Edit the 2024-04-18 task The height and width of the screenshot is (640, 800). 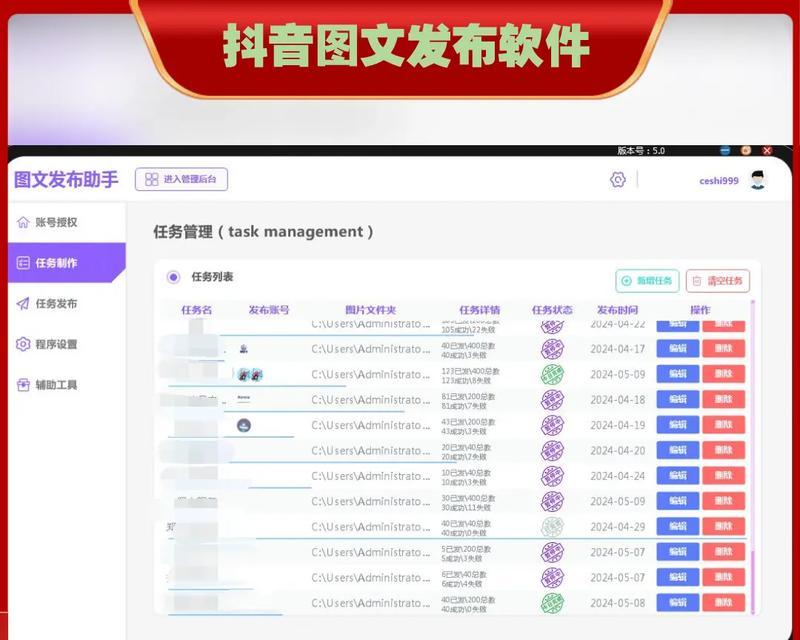[678, 399]
